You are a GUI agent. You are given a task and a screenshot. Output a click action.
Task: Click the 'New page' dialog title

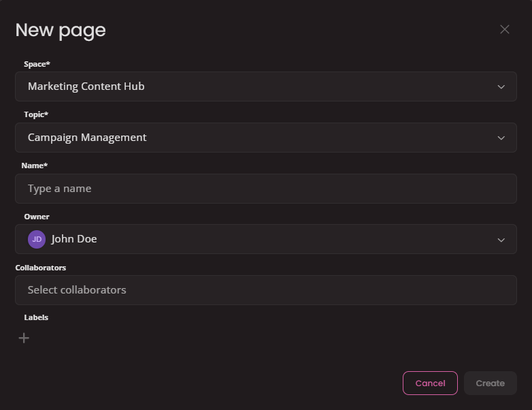point(61,30)
